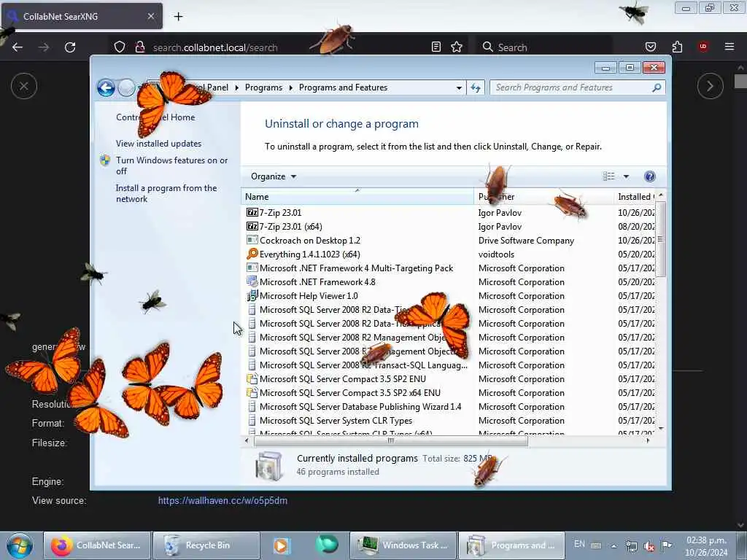Screen dimensions: 747x560
Task: Click the muted volume tray icon
Action: click(x=649, y=545)
